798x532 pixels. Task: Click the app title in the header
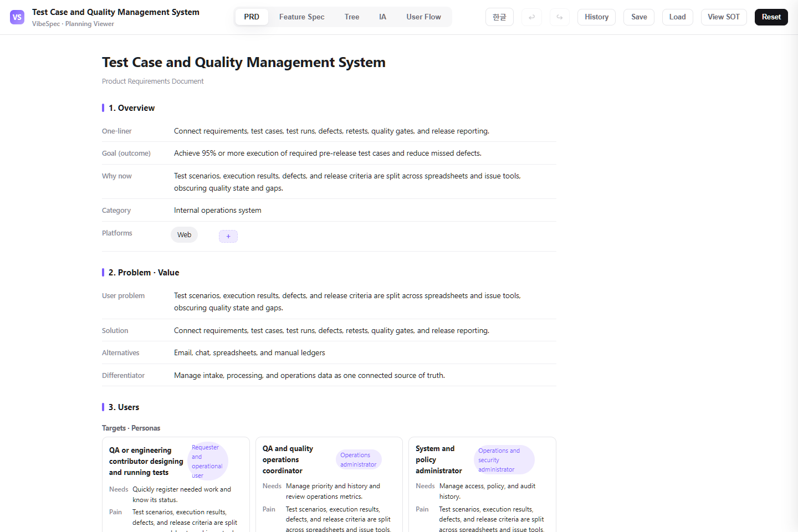pyautogui.click(x=116, y=12)
